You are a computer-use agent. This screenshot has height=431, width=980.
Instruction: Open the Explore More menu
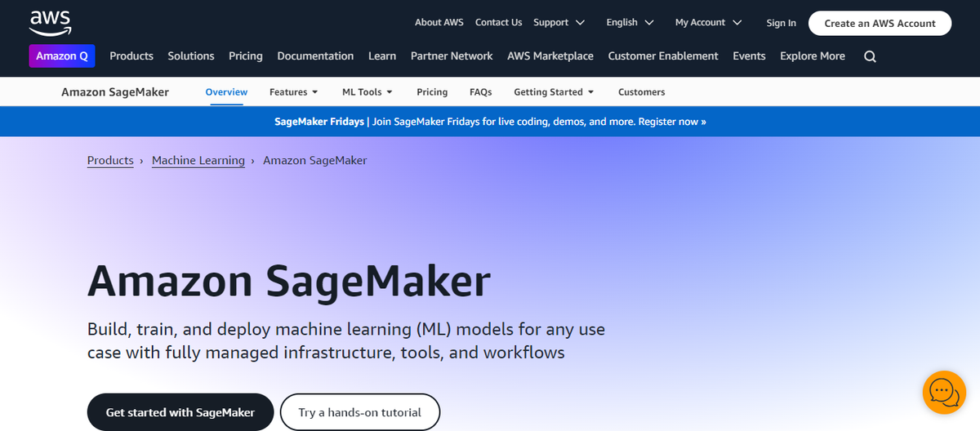pyautogui.click(x=813, y=56)
